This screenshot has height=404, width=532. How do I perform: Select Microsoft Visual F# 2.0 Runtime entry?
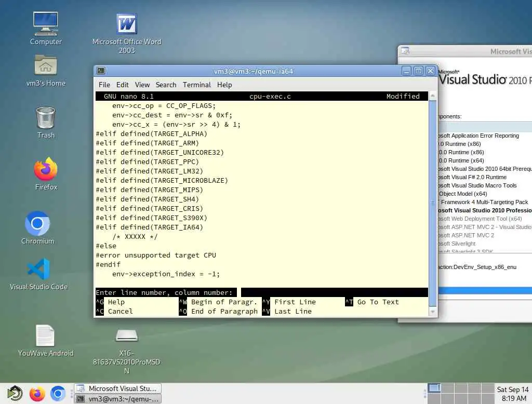[472, 177]
